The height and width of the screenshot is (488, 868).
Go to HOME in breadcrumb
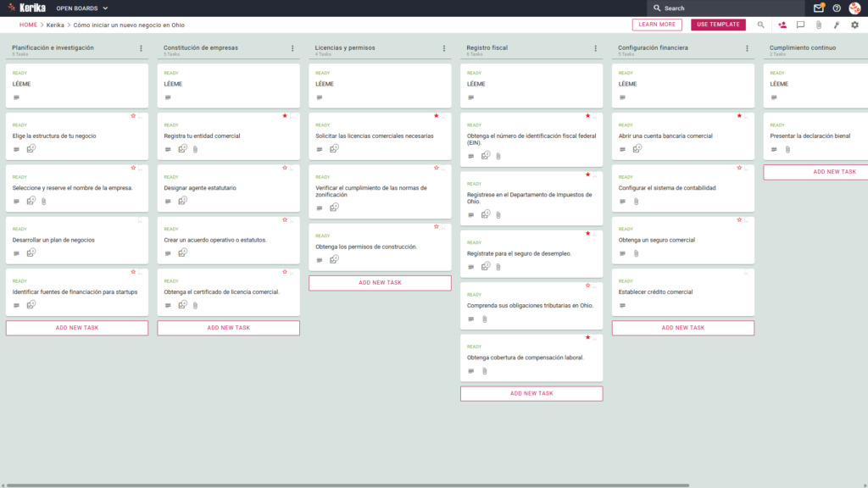pos(28,25)
